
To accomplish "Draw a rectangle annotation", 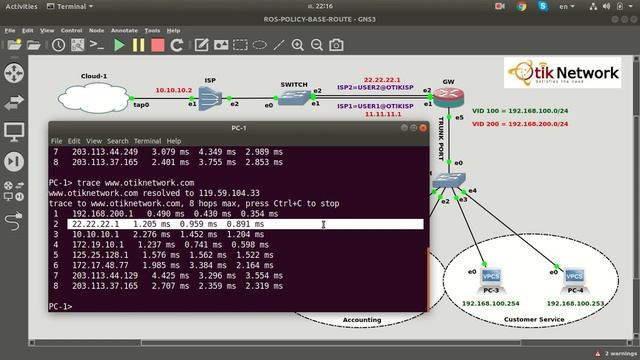I will tap(240, 45).
